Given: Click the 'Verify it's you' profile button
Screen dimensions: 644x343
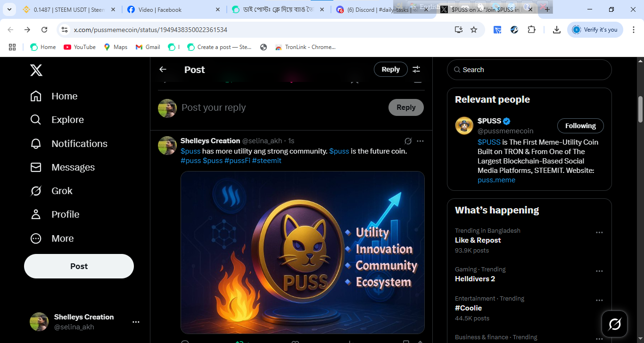Looking at the screenshot, I should pos(595,30).
